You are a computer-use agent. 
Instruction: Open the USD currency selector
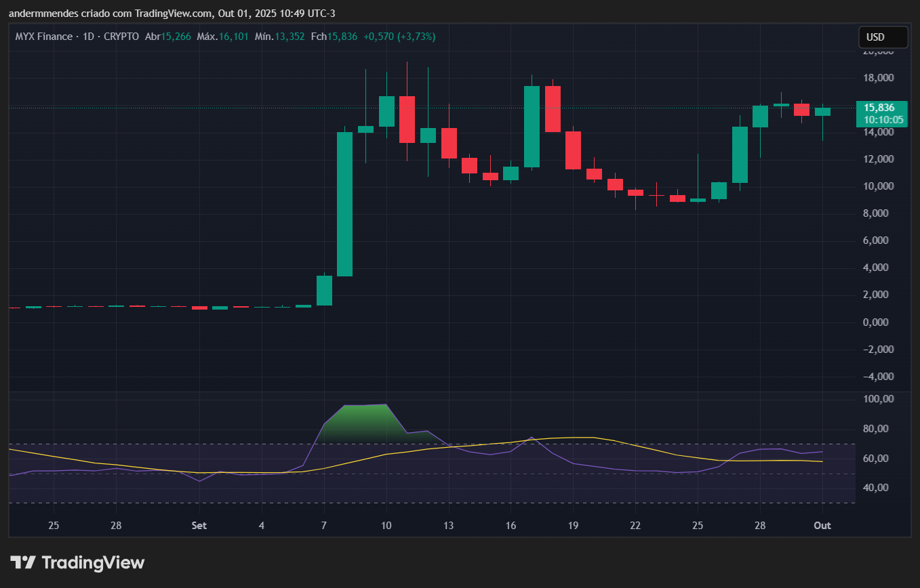tap(883, 37)
